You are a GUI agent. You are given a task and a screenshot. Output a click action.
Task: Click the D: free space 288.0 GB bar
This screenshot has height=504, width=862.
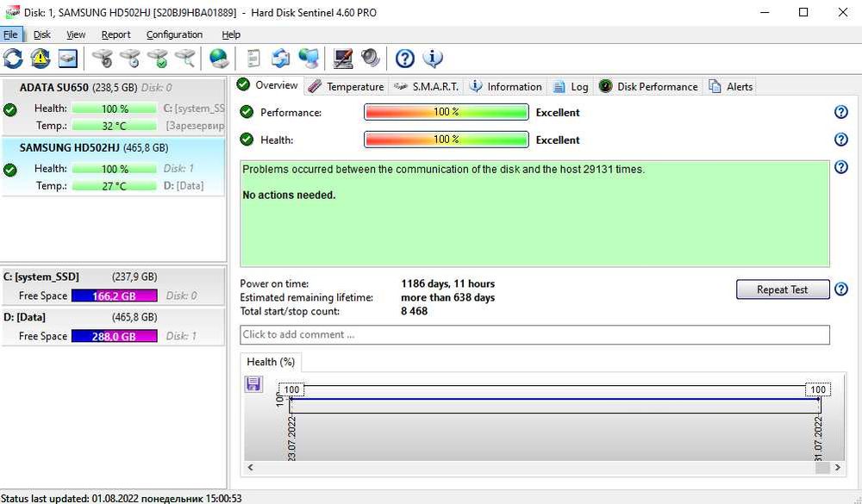coord(115,336)
